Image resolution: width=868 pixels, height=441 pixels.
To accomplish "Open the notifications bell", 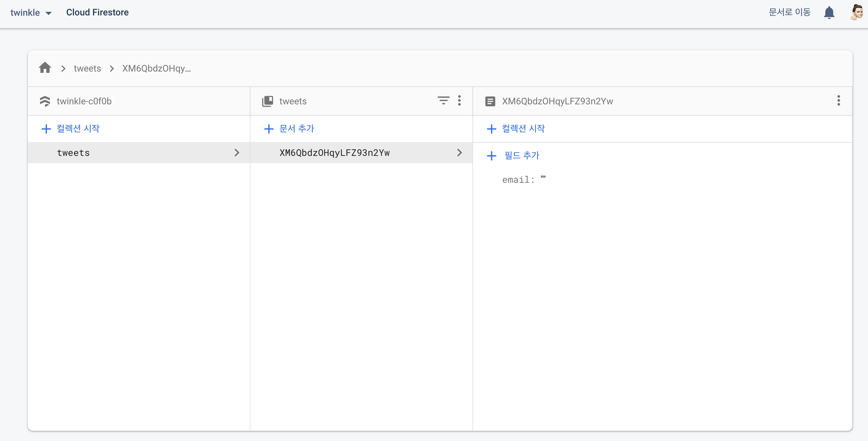I will pos(829,13).
